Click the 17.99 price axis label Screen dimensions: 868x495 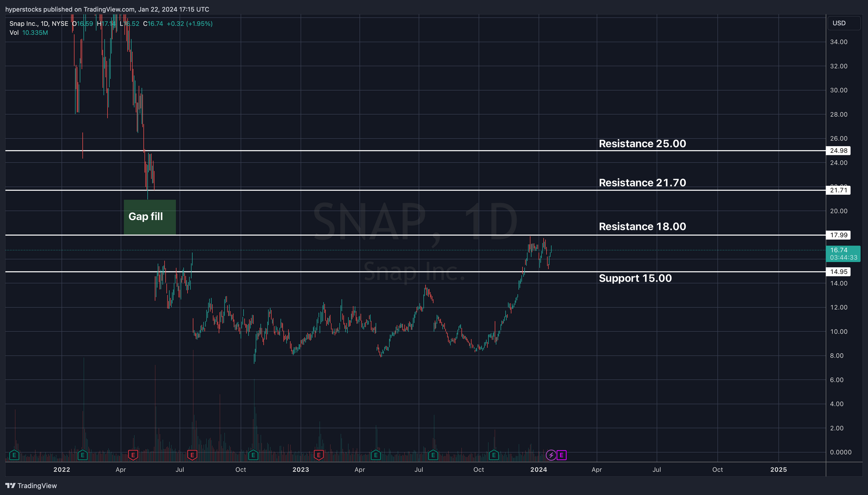[839, 235]
